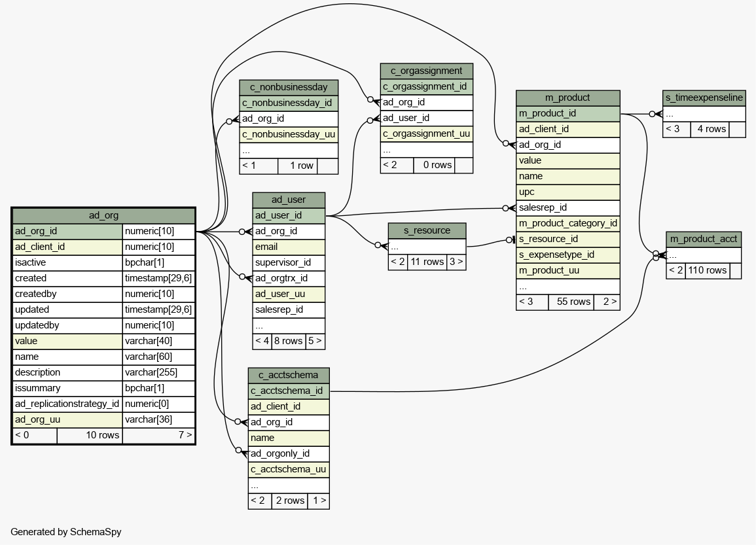Expand the ellipsis row under s_timeexpenseline
The height and width of the screenshot is (545, 756).
[704, 114]
